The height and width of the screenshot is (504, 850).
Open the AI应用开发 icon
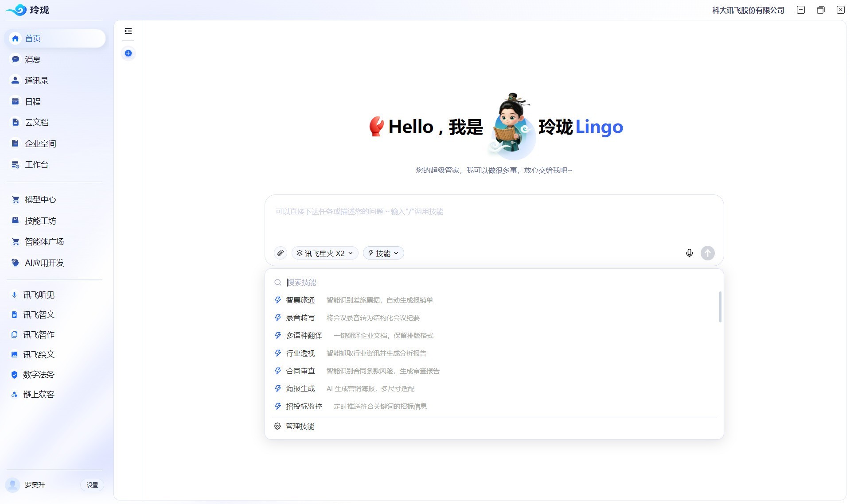click(x=16, y=263)
